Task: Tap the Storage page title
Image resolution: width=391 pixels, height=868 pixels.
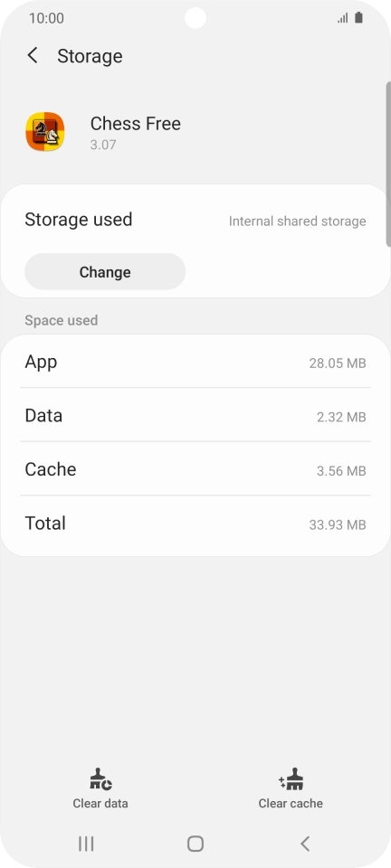Action: [90, 56]
